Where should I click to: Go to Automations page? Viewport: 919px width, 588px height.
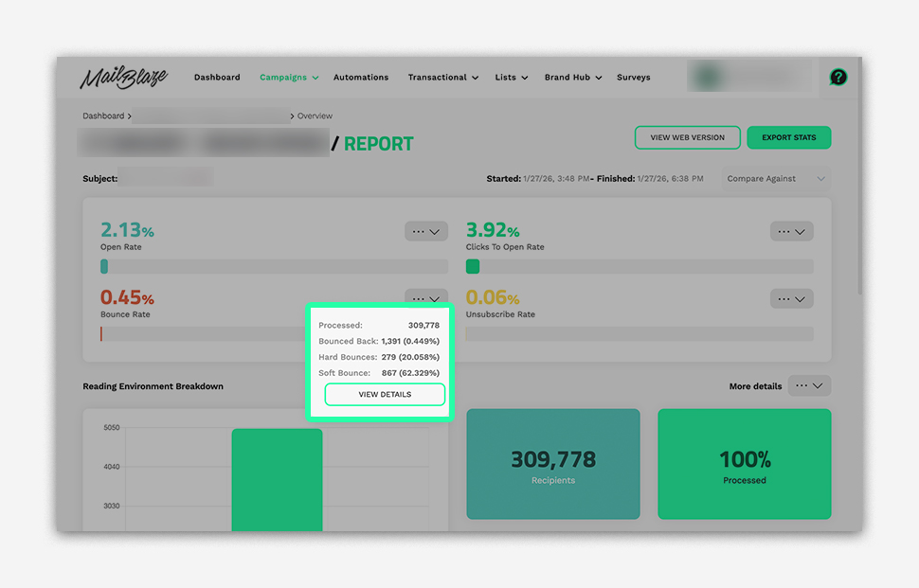[361, 78]
